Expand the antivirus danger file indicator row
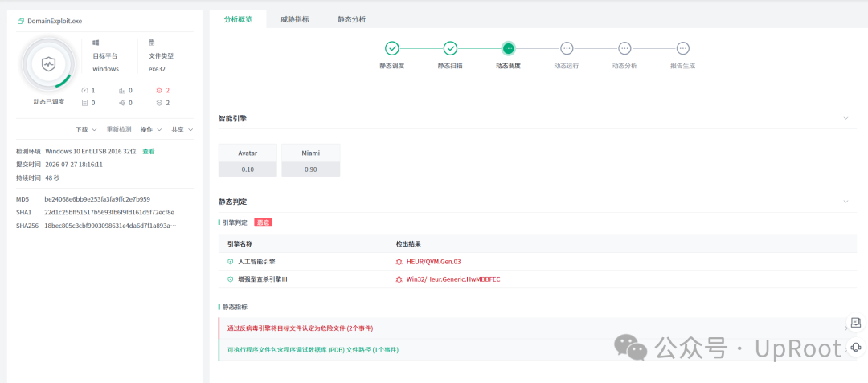This screenshot has height=383, width=868. (x=538, y=328)
